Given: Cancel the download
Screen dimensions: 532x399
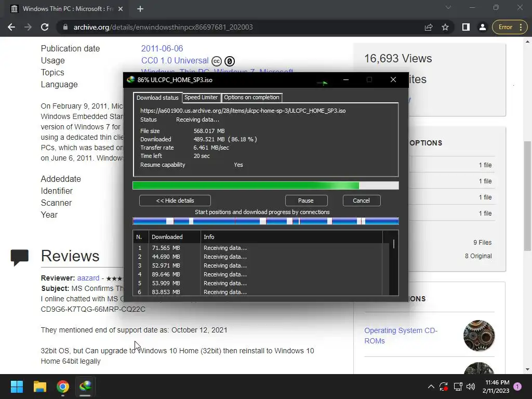Looking at the screenshot, I should tap(362, 201).
